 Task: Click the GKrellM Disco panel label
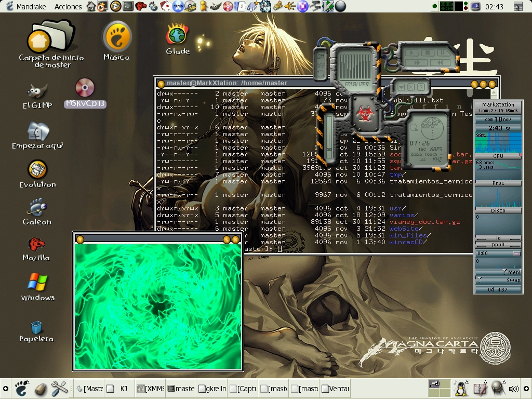tap(498, 210)
